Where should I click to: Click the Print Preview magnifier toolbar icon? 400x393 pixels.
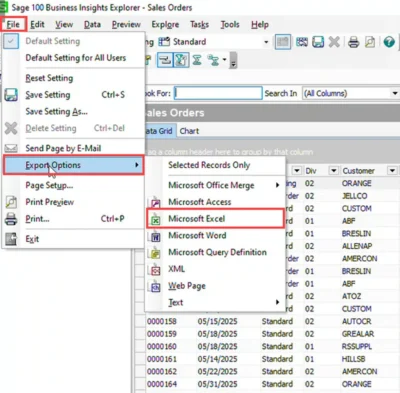pos(370,42)
